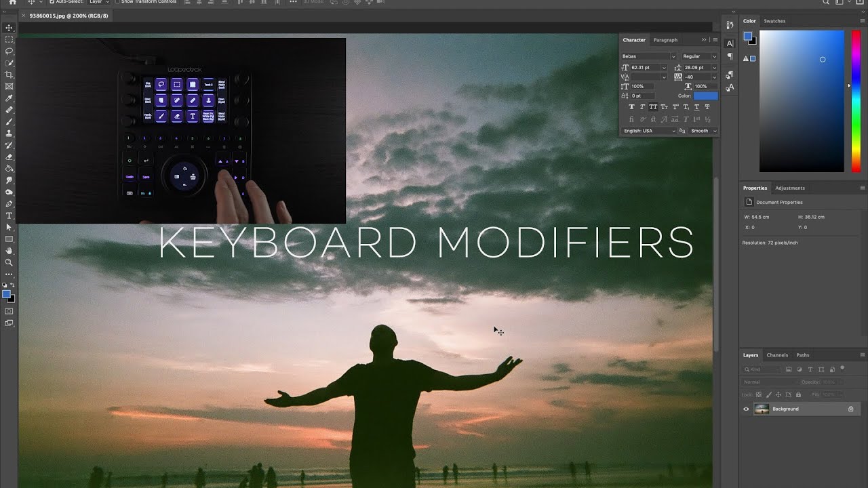
Task: Select the Zoom tool
Action: [x=9, y=262]
